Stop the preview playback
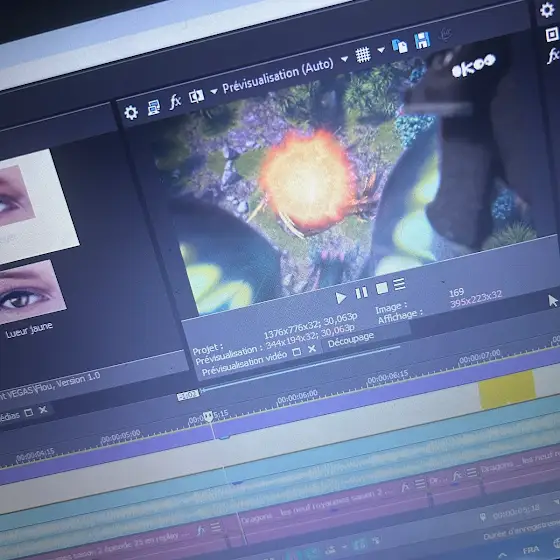This screenshot has width=560, height=560. click(382, 288)
